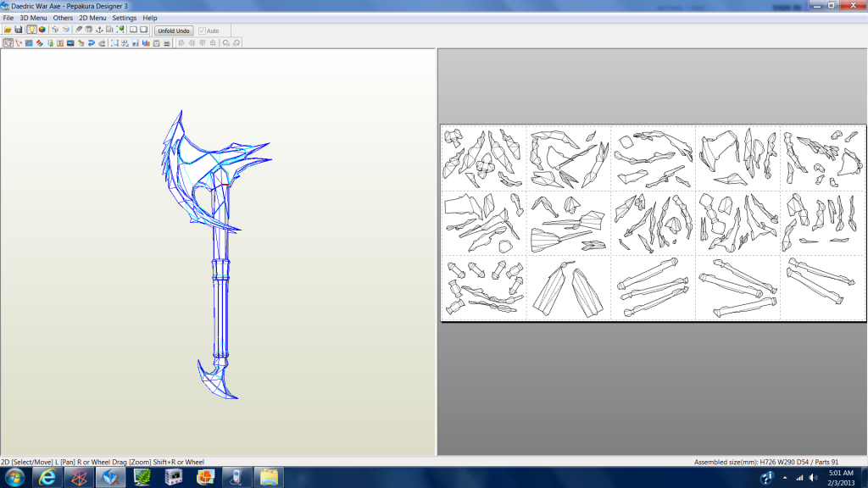This screenshot has height=488, width=868.
Task: Click the zoom-to-fit selection icon
Action: [114, 43]
